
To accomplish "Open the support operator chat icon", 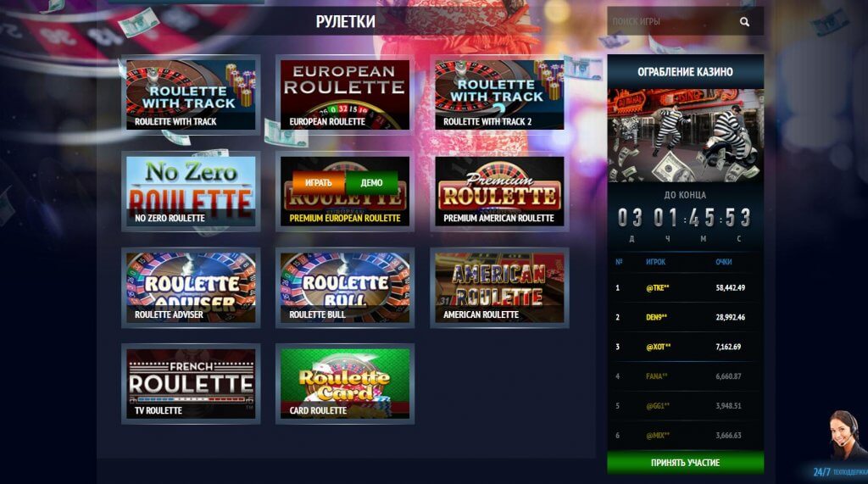I will pos(845,437).
